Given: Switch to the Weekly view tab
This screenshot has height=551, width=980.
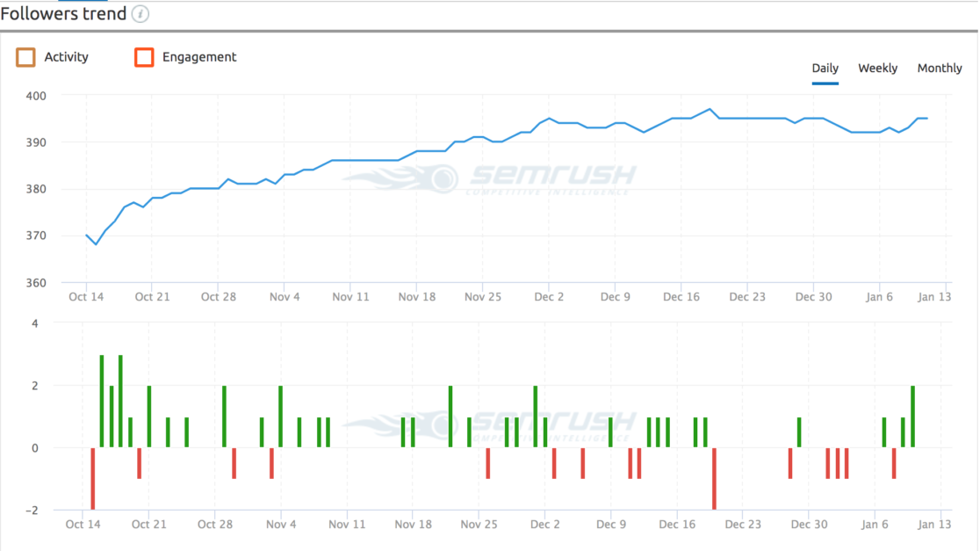Looking at the screenshot, I should point(877,69).
